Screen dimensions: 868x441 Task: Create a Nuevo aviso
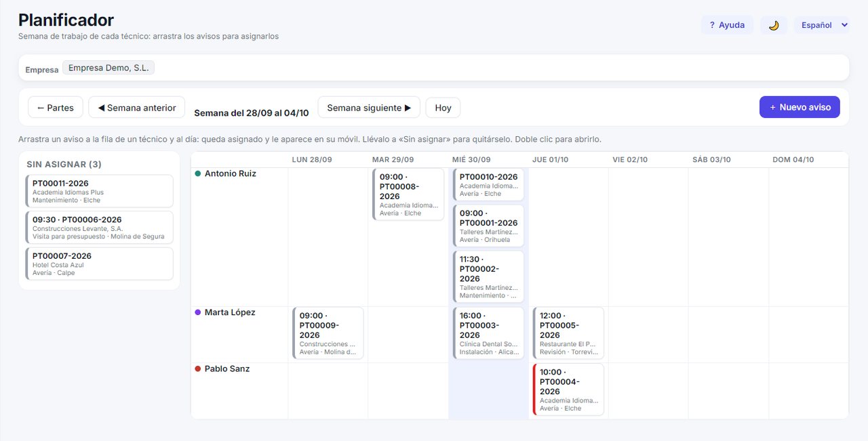(800, 107)
